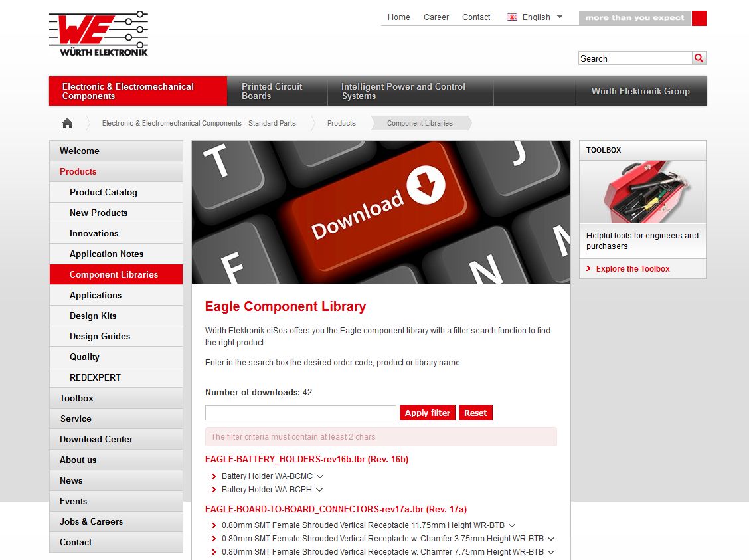
Task: Open New Products in sidebar
Action: click(x=116, y=213)
